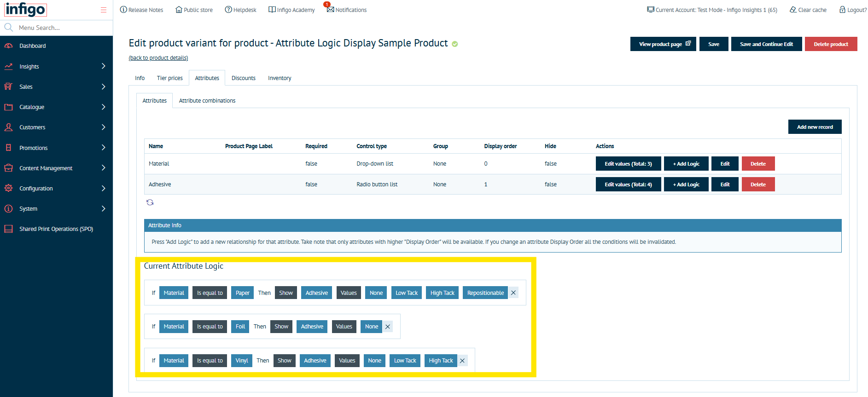The image size is (868, 397).
Task: Click the Dashboard gauge icon
Action: pyautogui.click(x=8, y=46)
